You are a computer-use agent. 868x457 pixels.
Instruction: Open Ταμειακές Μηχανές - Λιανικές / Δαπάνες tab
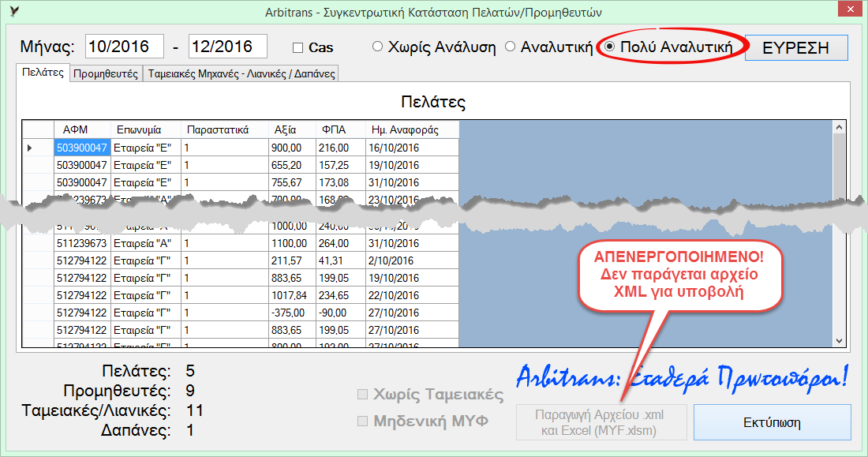[241, 73]
